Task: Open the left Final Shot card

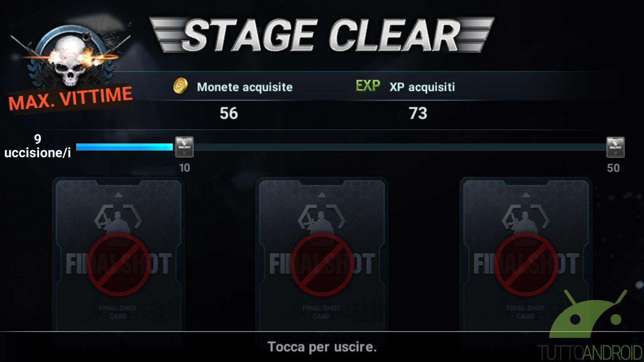Action: 118,258
